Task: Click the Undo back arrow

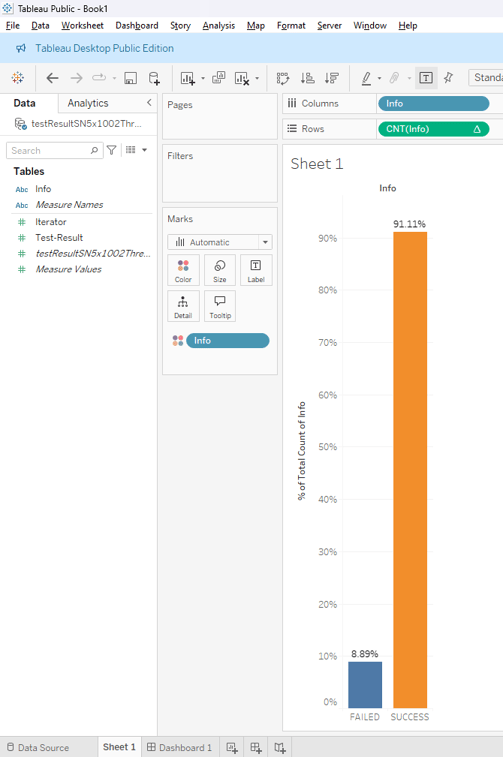Action: tap(52, 78)
